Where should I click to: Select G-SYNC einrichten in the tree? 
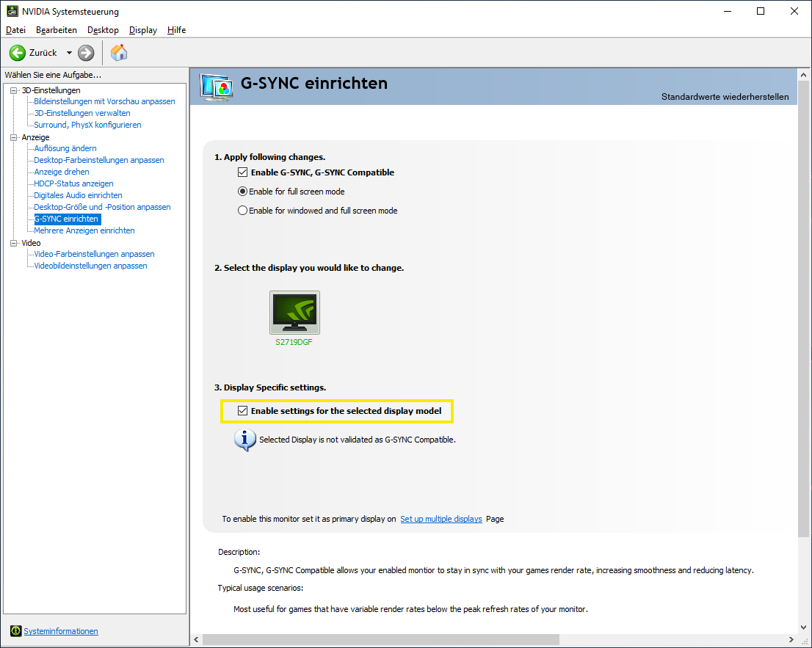tap(68, 219)
